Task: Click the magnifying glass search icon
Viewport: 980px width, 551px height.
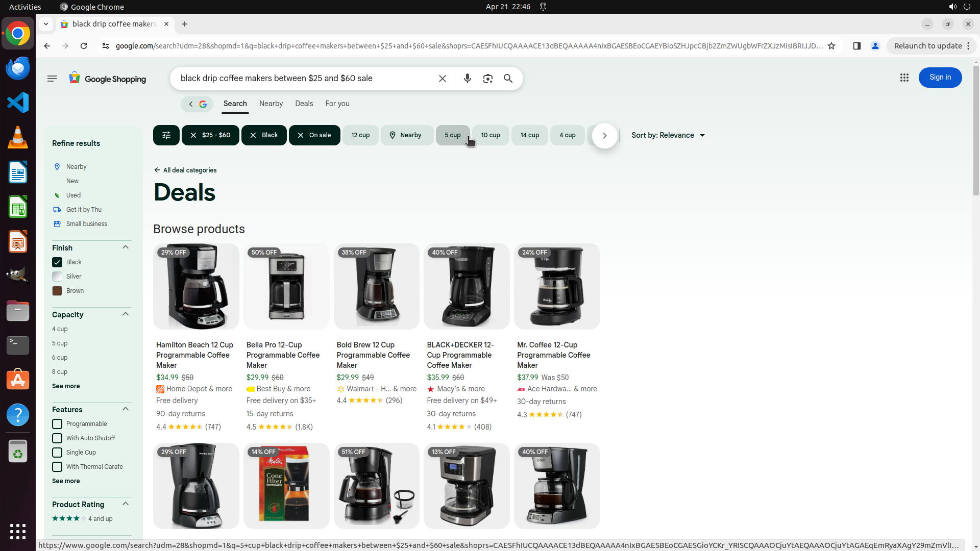Action: (508, 79)
